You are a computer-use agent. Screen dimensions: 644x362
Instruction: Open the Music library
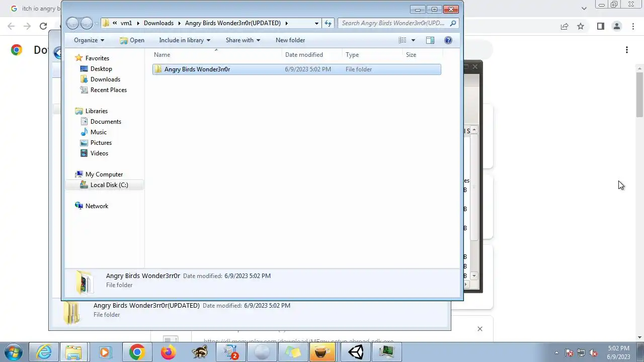(98, 132)
